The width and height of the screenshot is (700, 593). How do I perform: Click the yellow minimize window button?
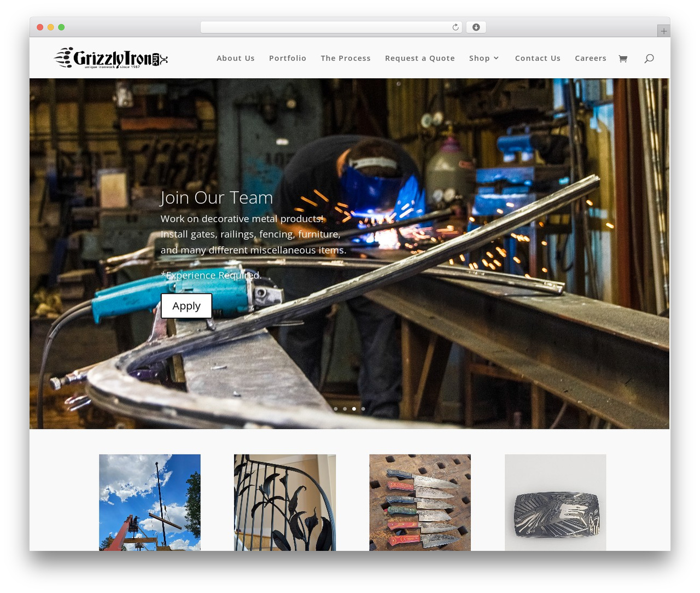pyautogui.click(x=50, y=27)
